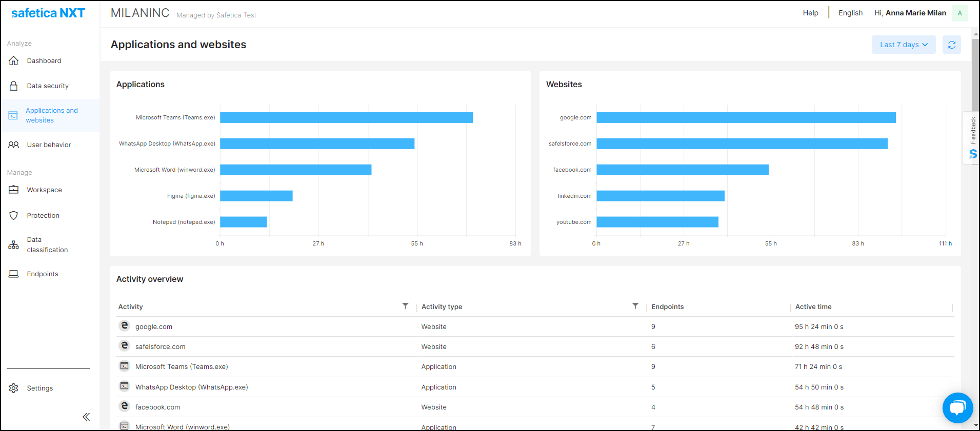
Task: Select safelsforce.com row in Activity overview
Action: coord(535,346)
